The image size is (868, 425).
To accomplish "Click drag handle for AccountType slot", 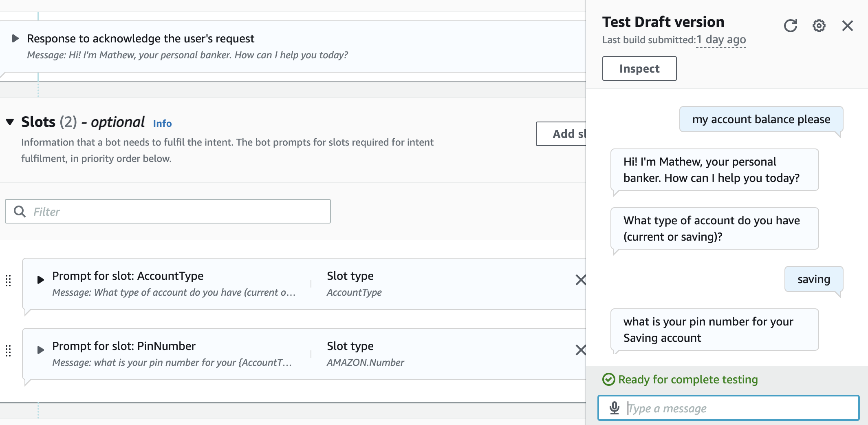I will tap(8, 280).
